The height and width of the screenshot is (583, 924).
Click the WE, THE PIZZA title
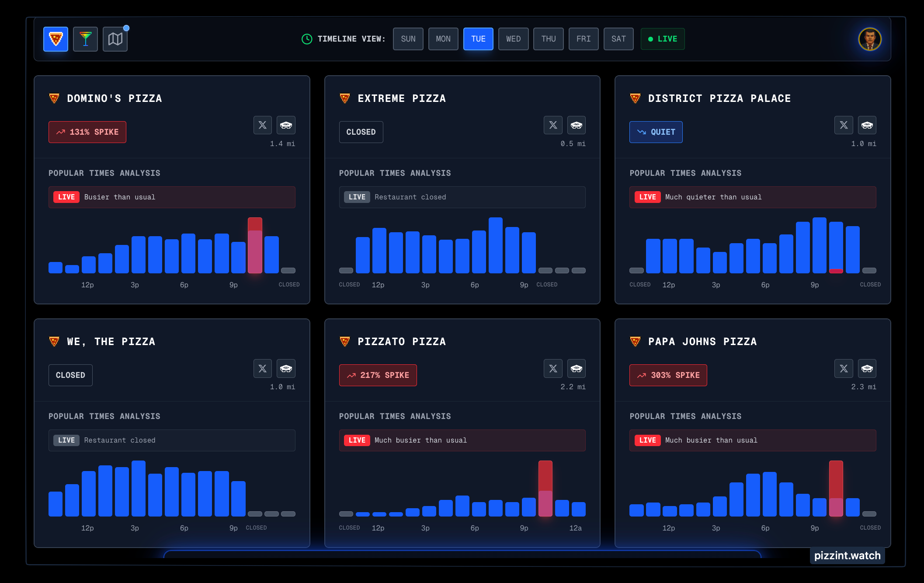coord(111,342)
